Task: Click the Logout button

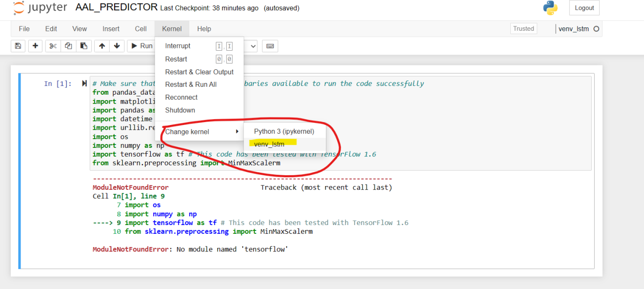Action: tap(584, 8)
